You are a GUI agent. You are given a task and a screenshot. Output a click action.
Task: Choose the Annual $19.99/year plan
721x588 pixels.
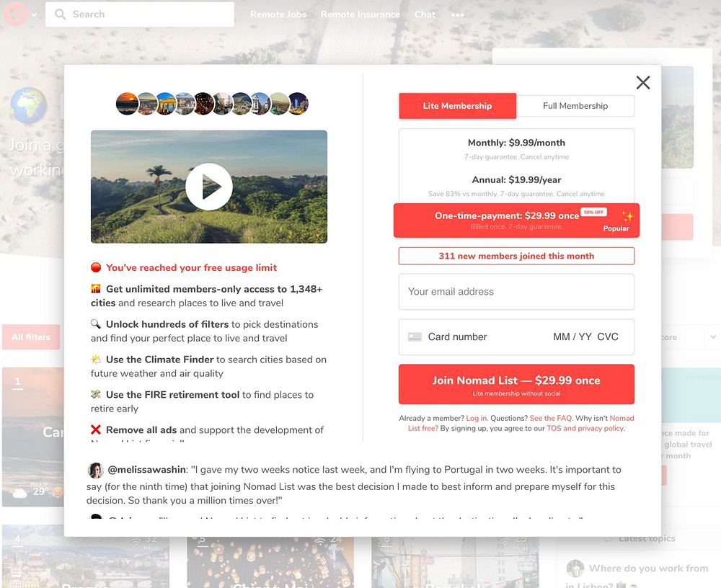click(x=516, y=186)
